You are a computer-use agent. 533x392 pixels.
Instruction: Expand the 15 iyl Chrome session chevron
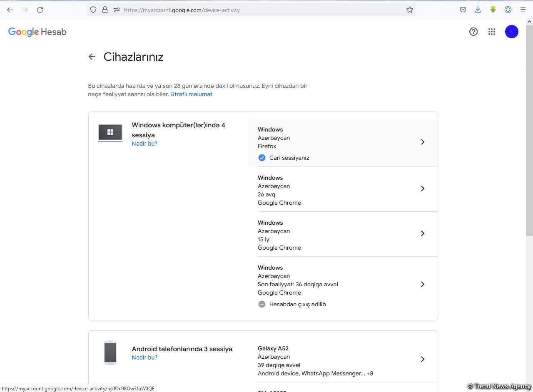423,233
